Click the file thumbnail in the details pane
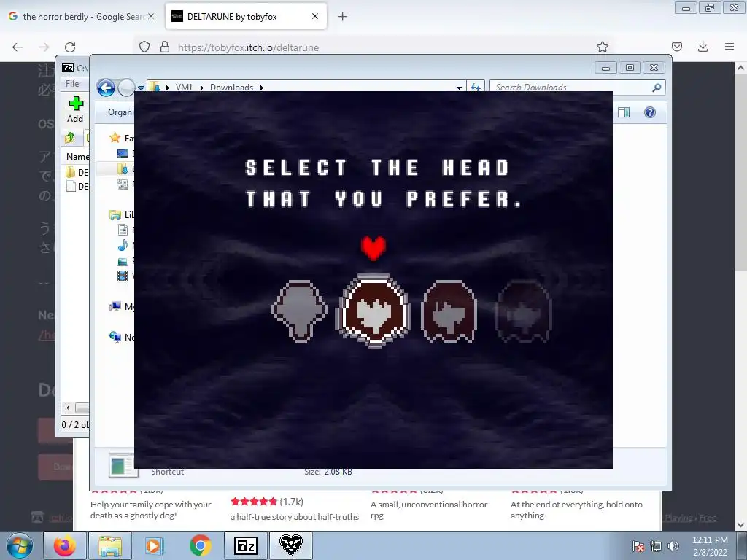747x560 pixels. click(123, 466)
